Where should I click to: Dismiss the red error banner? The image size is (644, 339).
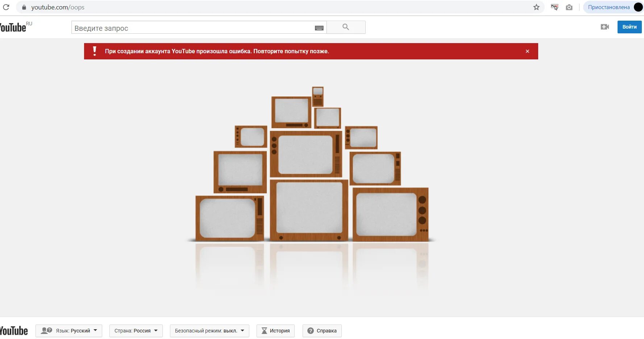pyautogui.click(x=527, y=51)
